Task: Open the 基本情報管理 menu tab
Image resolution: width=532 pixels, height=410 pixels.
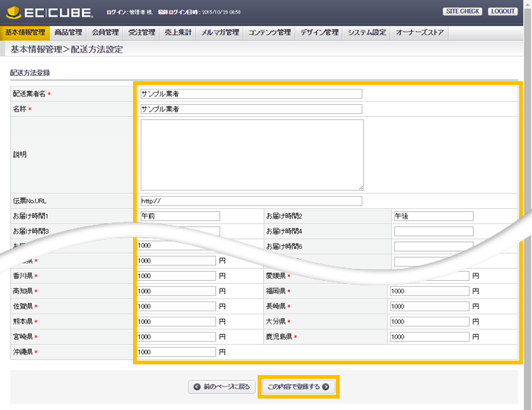Action: [25, 33]
